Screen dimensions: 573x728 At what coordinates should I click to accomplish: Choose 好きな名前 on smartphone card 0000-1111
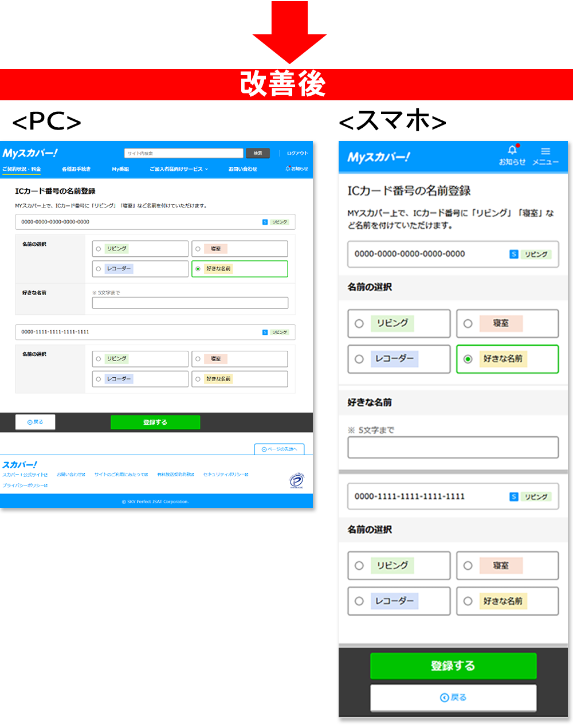click(507, 601)
